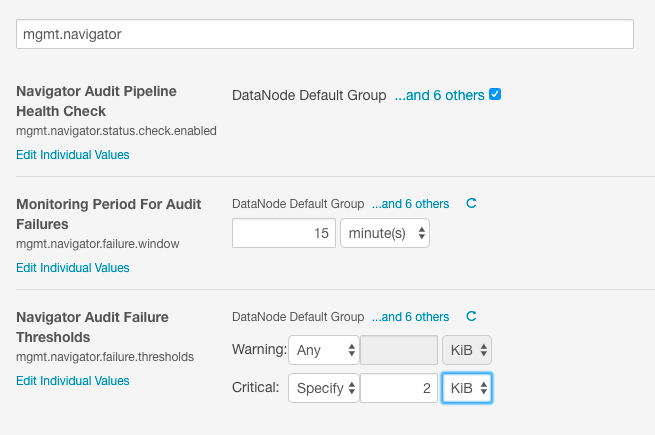Viewport: 655px width, 435px height.
Task: Click the mgmt.navigator search field
Action: point(325,34)
